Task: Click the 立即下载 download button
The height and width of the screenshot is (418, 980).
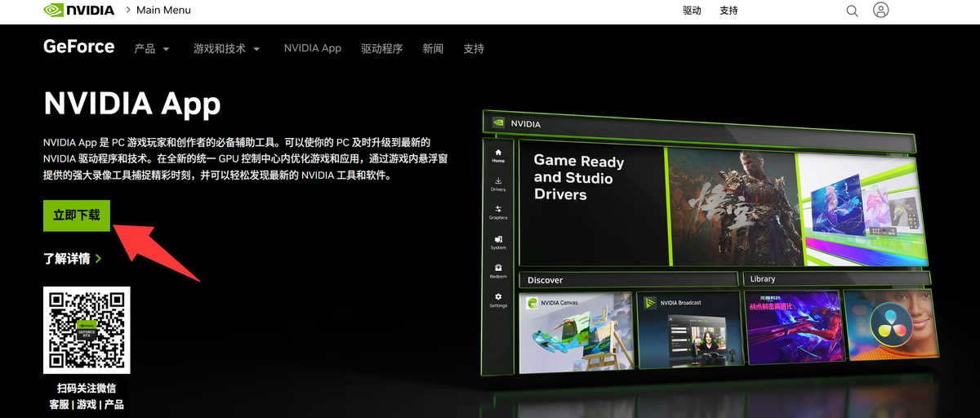Action: pyautogui.click(x=77, y=215)
